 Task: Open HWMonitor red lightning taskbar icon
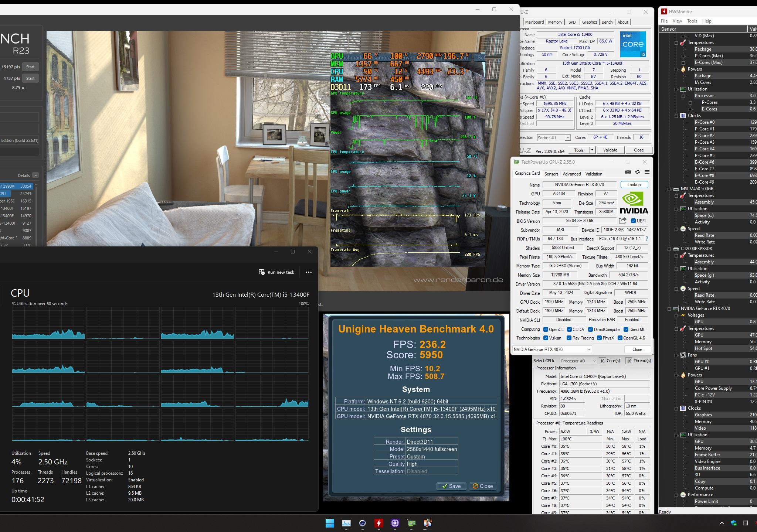click(x=379, y=523)
